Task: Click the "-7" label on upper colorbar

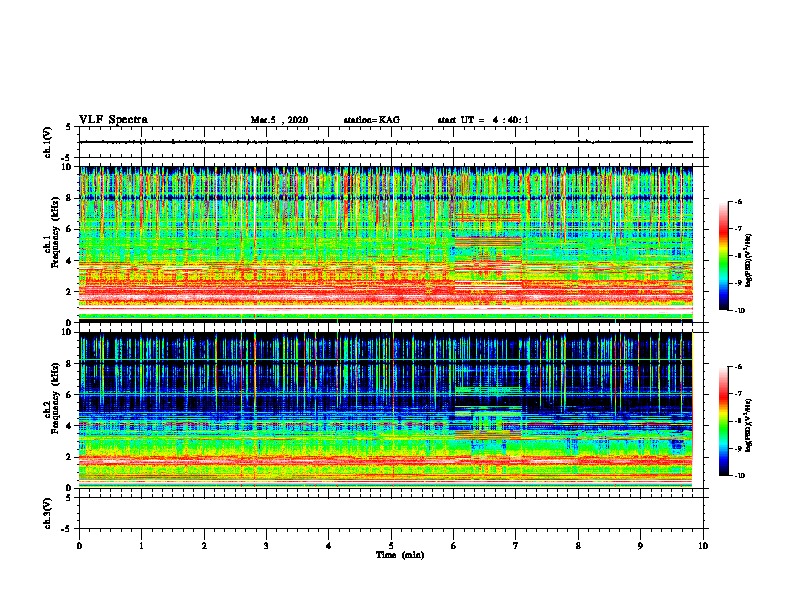Action: 738,229
